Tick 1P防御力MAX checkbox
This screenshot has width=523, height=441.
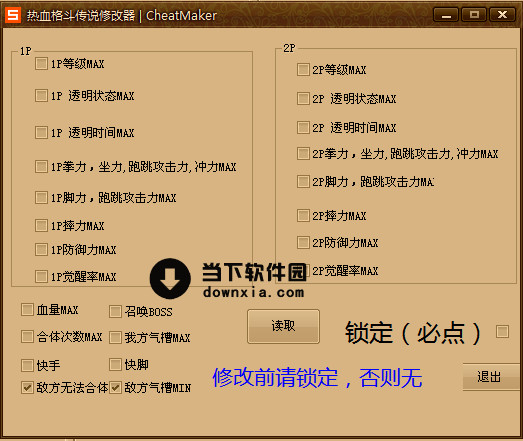tap(41, 249)
